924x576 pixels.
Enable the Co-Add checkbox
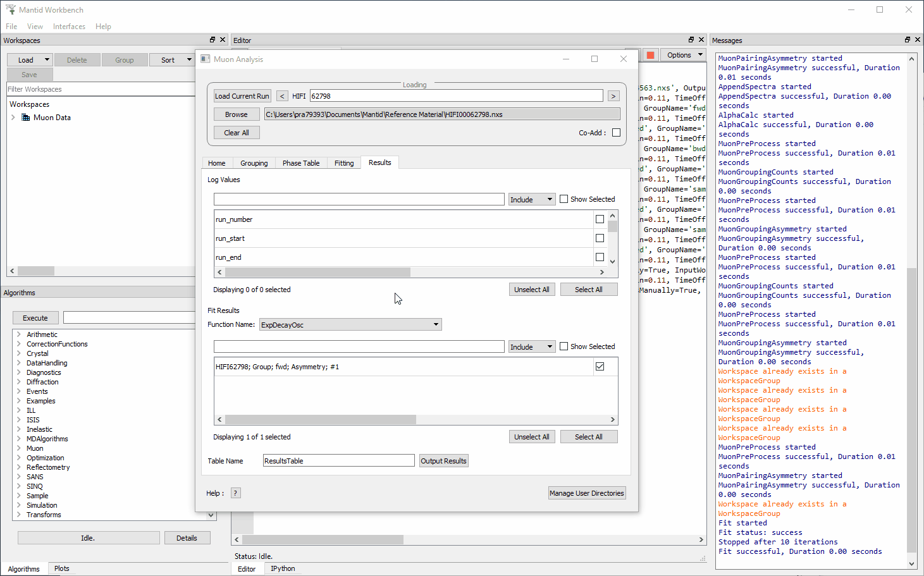pyautogui.click(x=616, y=132)
